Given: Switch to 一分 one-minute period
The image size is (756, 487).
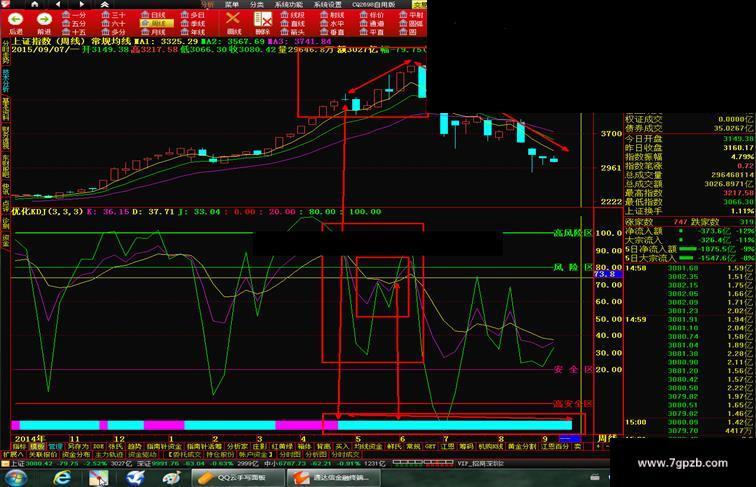Looking at the screenshot, I should [74, 15].
